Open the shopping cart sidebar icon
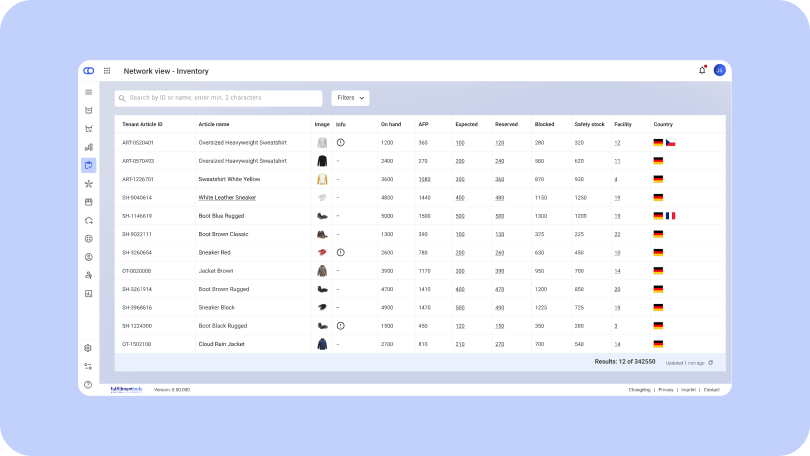 click(x=88, y=129)
